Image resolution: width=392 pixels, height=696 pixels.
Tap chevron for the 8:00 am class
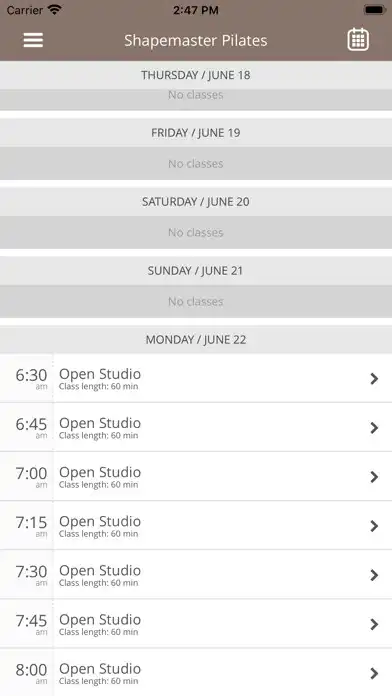click(x=374, y=673)
